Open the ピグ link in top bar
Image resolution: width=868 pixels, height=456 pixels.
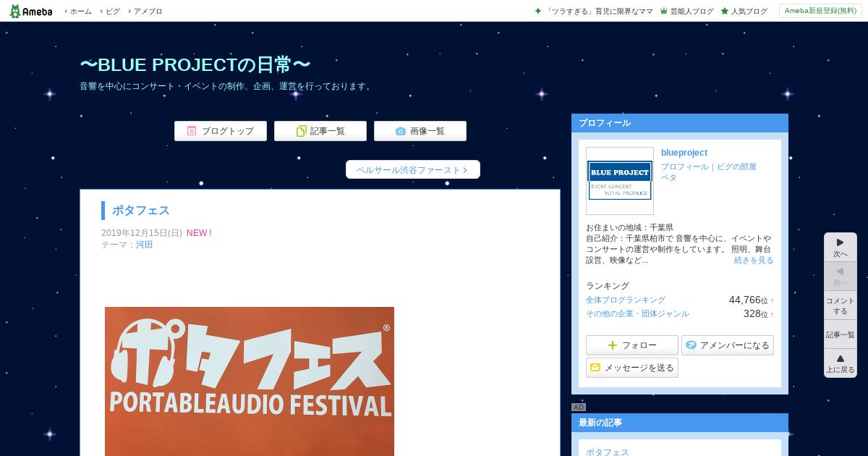pyautogui.click(x=113, y=12)
